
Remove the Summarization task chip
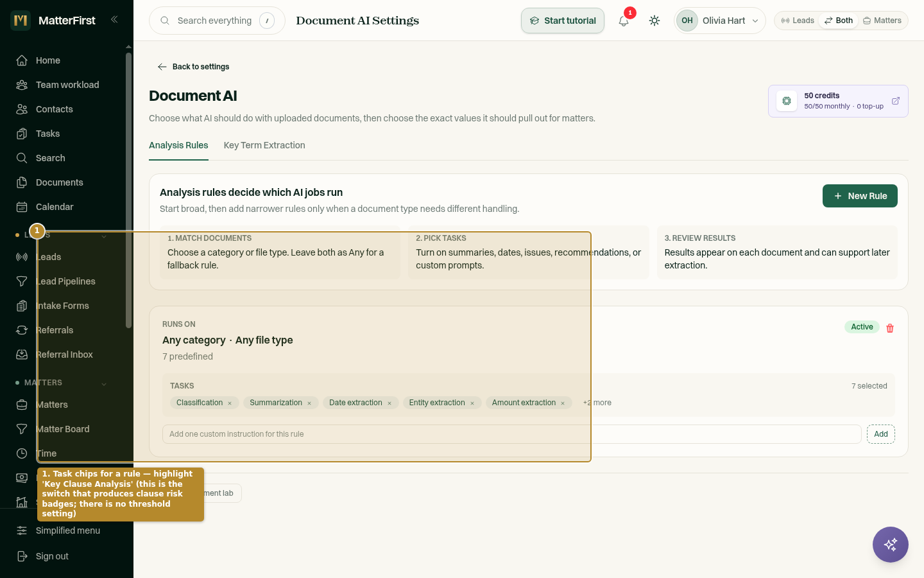click(x=309, y=403)
